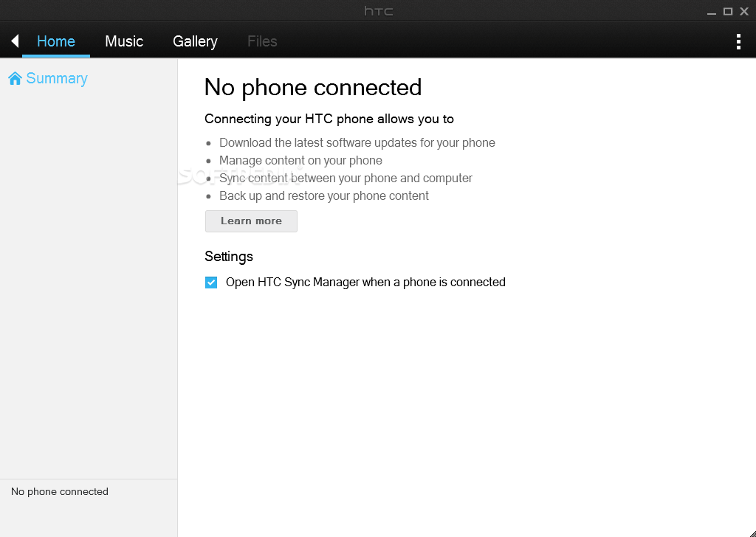This screenshot has height=537, width=756.
Task: Select the Summary entry in the sidebar
Action: tap(58, 77)
